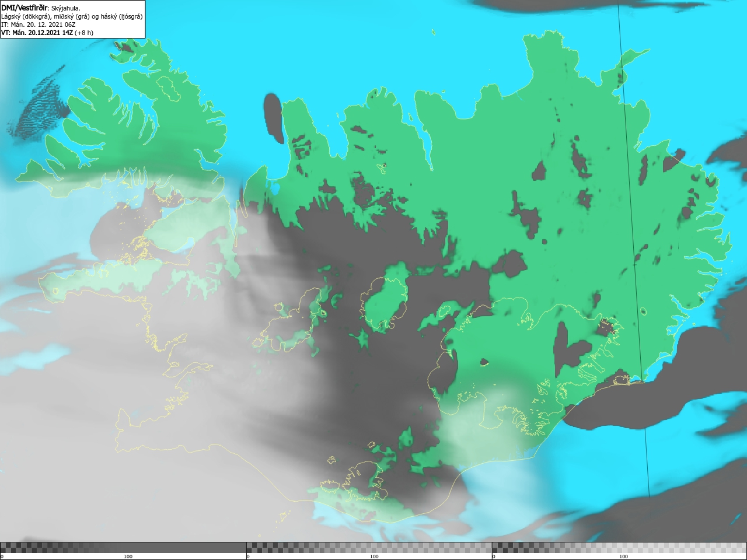The width and height of the screenshot is (747, 560).
Task: Click the "IT: Mán. 20. 12. 2021 06Z" line
Action: (39, 24)
